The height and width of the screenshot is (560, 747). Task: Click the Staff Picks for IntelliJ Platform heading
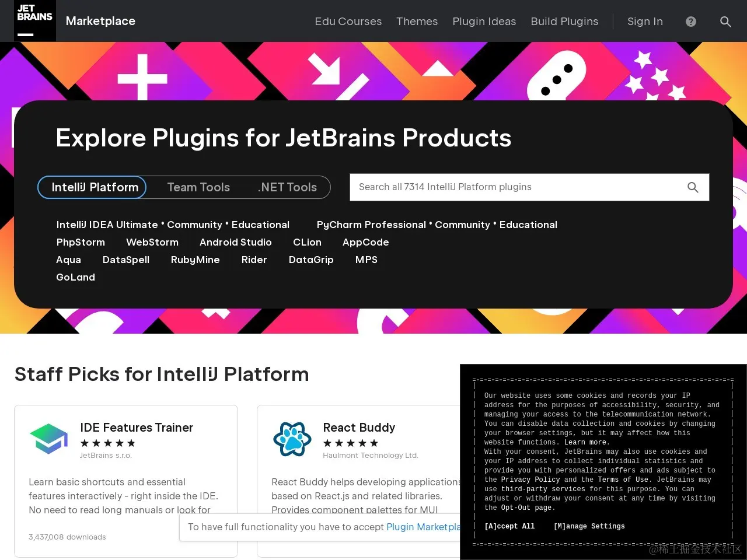[162, 374]
